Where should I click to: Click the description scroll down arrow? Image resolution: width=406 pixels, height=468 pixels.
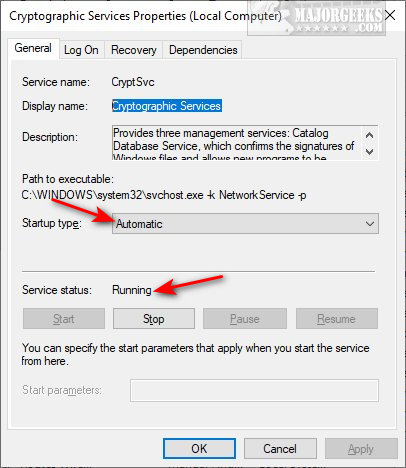pyautogui.click(x=369, y=152)
